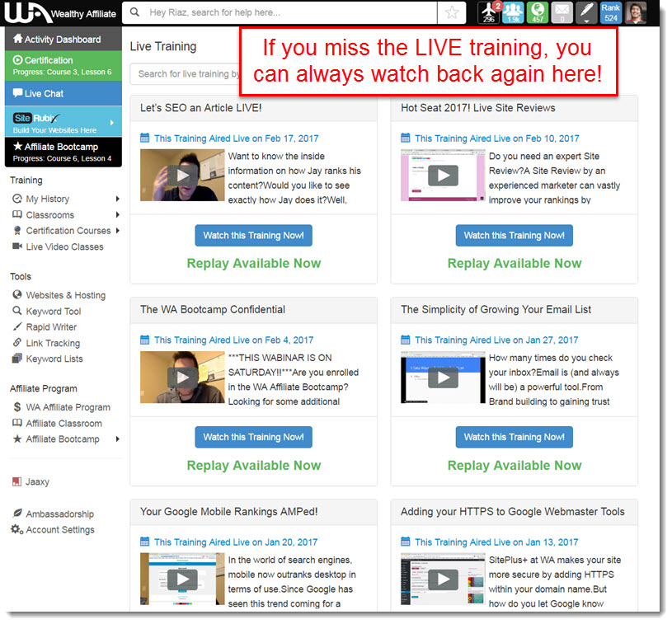Play the WA Bootcamp Confidential video thumbnail
Image resolution: width=672 pixels, height=624 pixels.
tap(182, 378)
